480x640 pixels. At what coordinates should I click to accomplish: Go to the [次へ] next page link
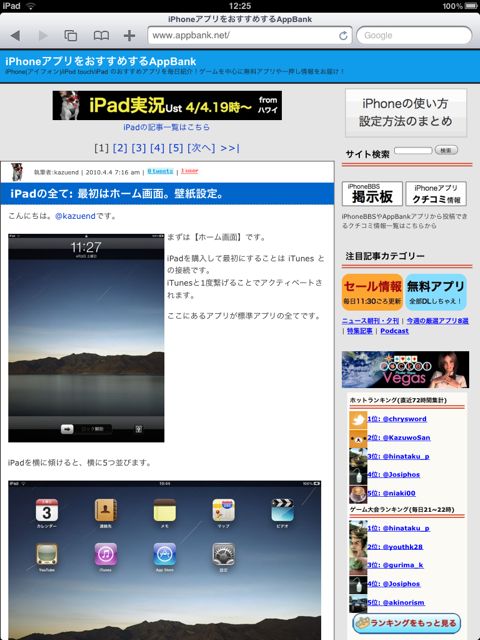click(201, 148)
